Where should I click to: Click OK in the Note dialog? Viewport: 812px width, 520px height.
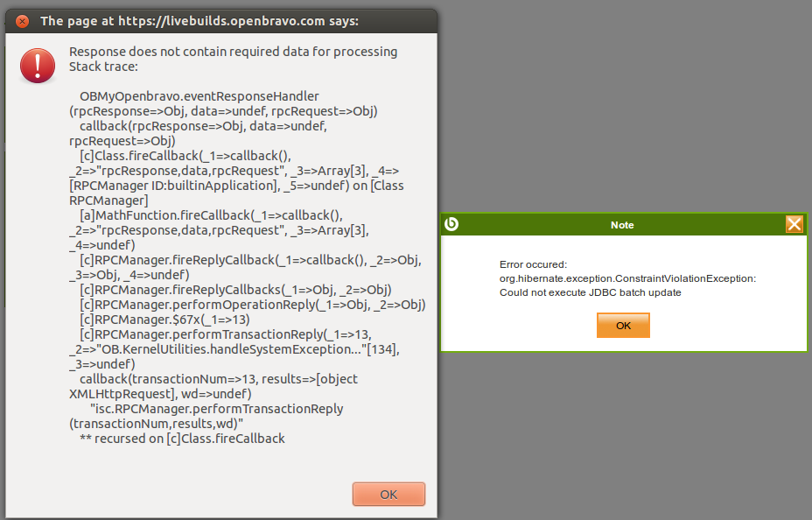coord(623,326)
